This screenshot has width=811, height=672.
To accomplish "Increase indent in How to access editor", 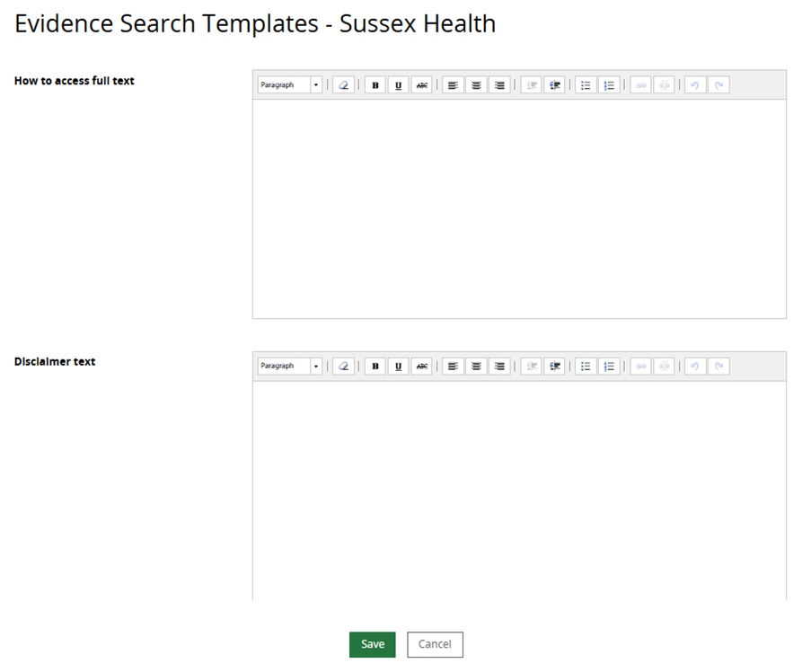I will coord(554,84).
